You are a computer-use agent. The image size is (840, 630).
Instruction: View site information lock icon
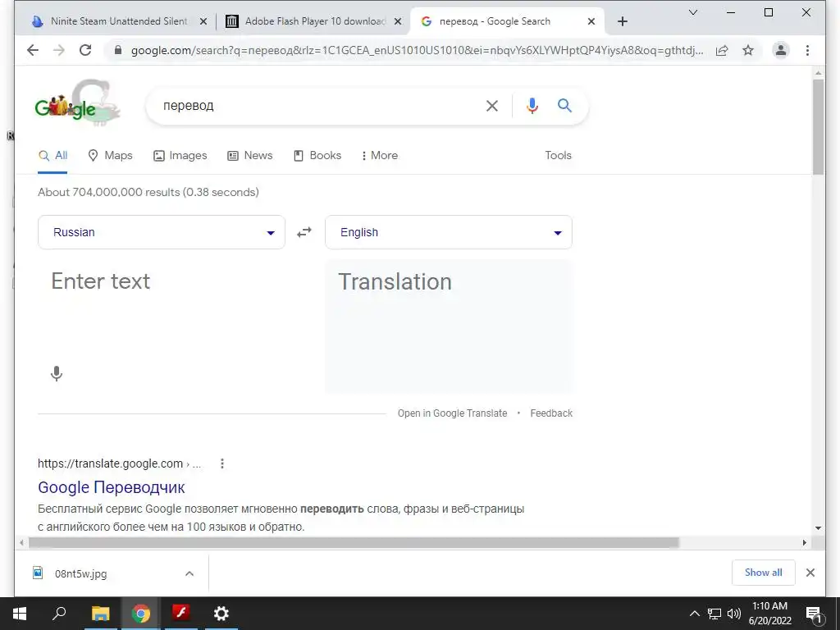click(118, 50)
